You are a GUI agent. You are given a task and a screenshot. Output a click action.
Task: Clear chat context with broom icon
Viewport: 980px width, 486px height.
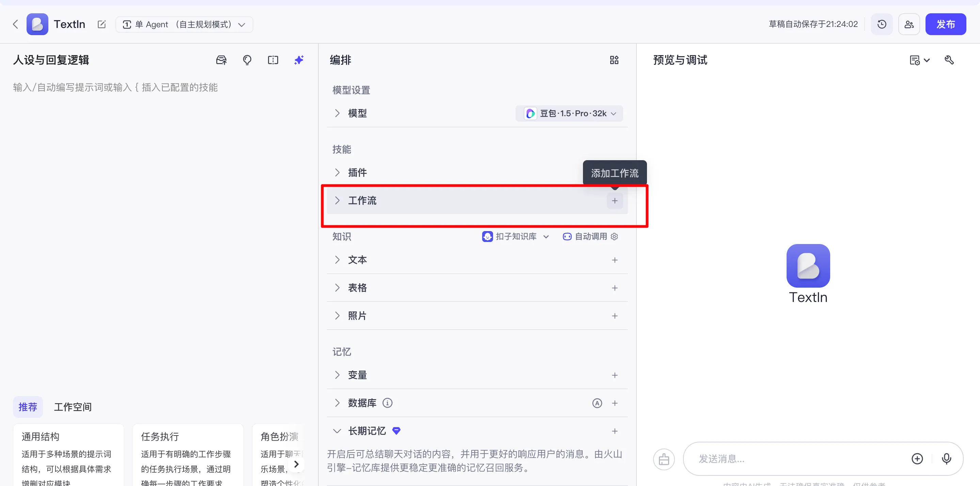tap(664, 459)
